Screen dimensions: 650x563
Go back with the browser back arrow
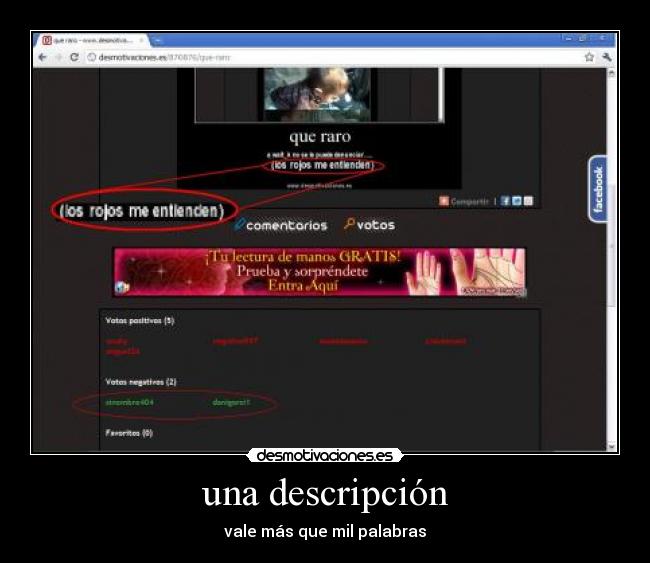(x=42, y=57)
